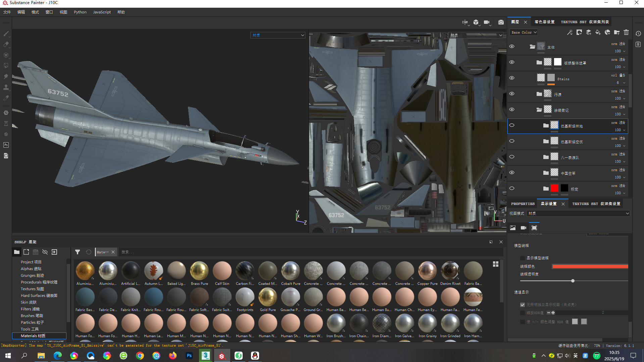Add a smart material layer
The image size is (644, 362).
pos(607,32)
